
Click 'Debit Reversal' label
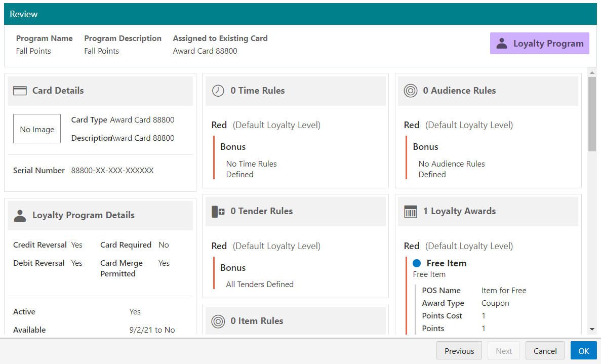38,263
